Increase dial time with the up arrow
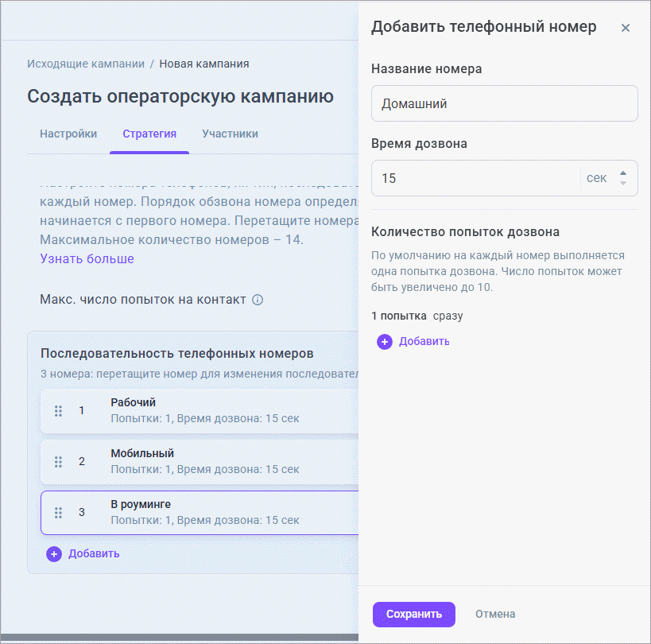651x644 pixels. [x=623, y=173]
